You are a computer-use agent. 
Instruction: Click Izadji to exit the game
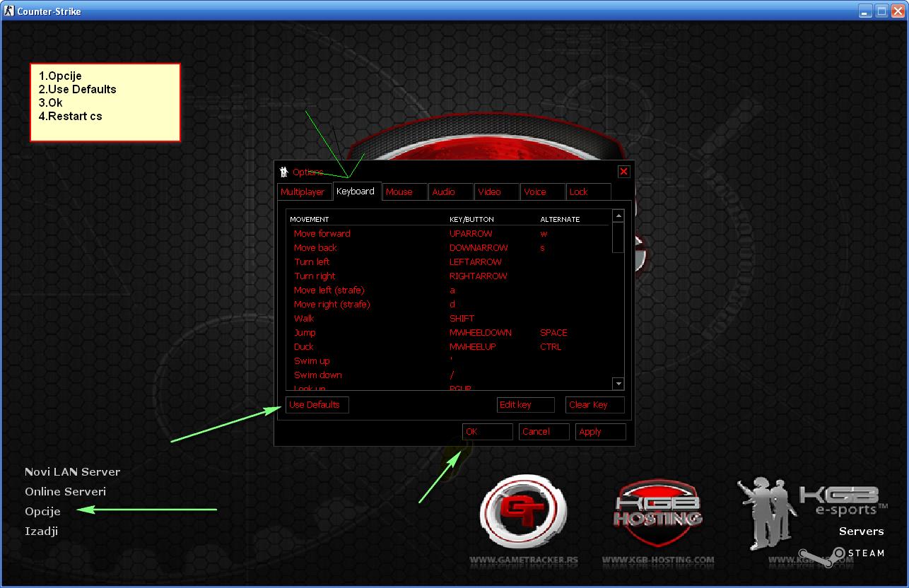[x=41, y=531]
